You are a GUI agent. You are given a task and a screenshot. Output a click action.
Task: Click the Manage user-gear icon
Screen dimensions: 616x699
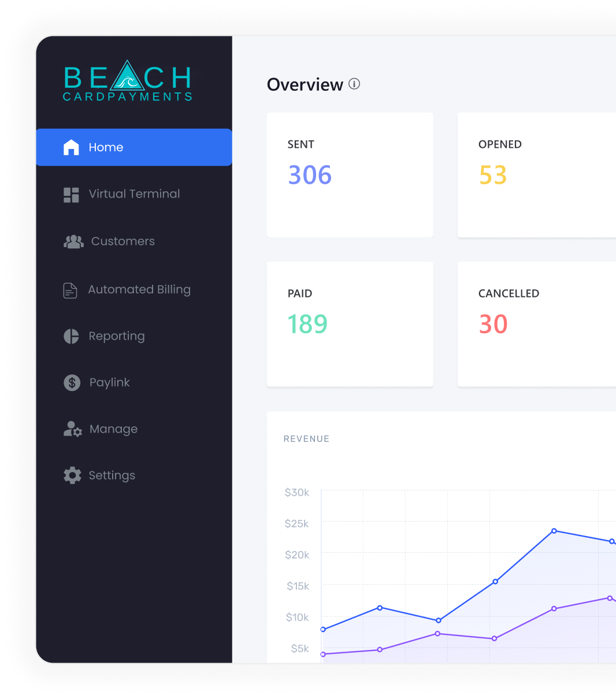[x=73, y=429]
